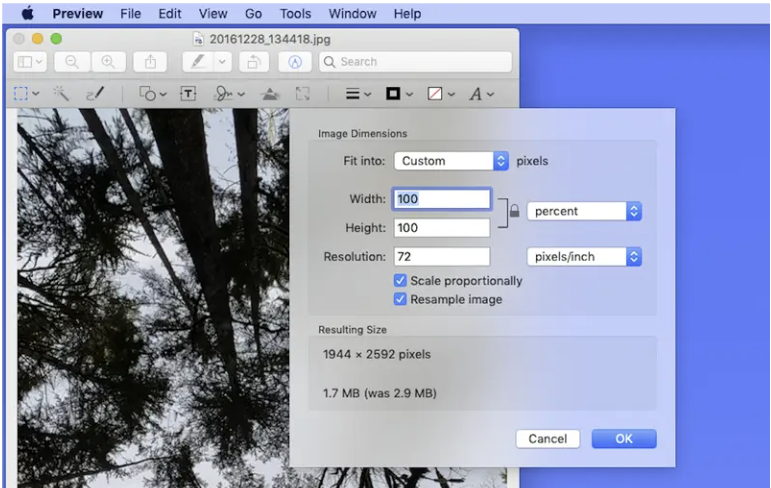Click the green fullscreen window button
This screenshot has height=488, width=771.
[x=56, y=38]
